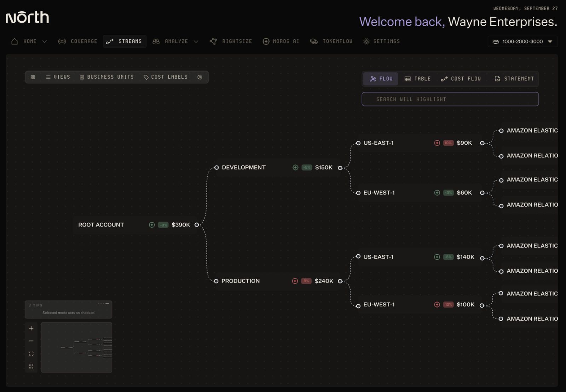Click the Production plus icon

coord(295,281)
